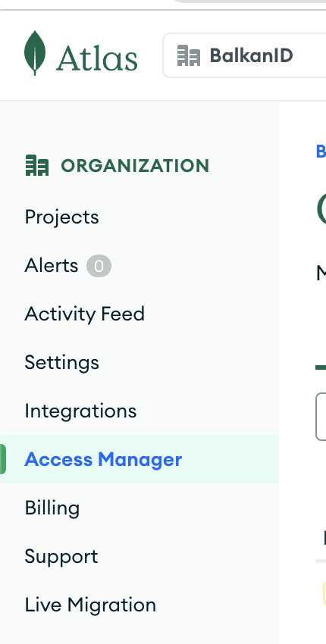The height and width of the screenshot is (644, 326).
Task: Click green active indicator beside Access Manager
Action: 3,459
